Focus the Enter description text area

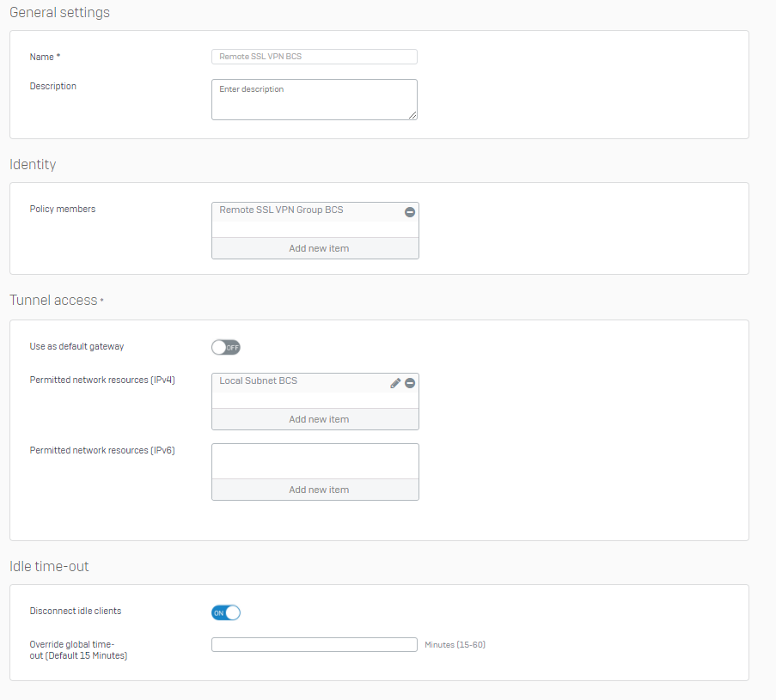click(315, 100)
